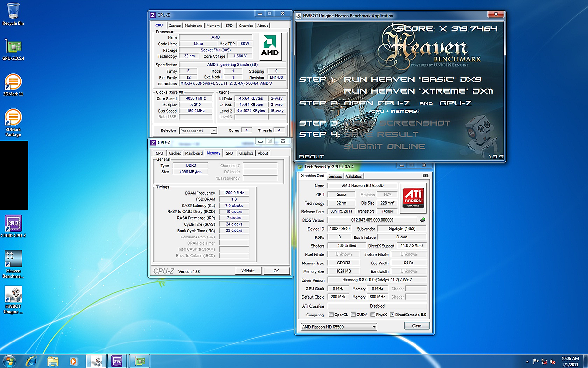
Task: Click the GPU-Z title bar application icon
Action: (x=300, y=167)
